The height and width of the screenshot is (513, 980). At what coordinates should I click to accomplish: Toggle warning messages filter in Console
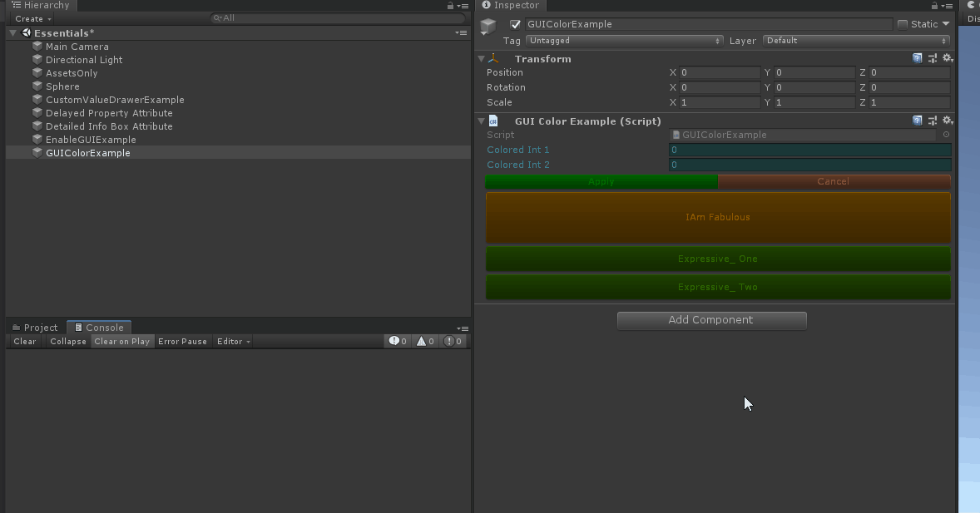tap(425, 341)
